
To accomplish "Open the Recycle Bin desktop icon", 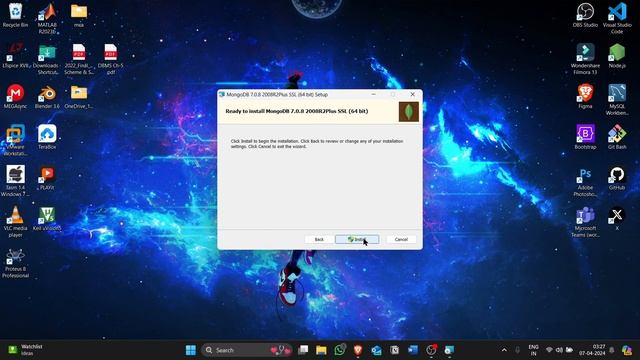I will pos(16,16).
